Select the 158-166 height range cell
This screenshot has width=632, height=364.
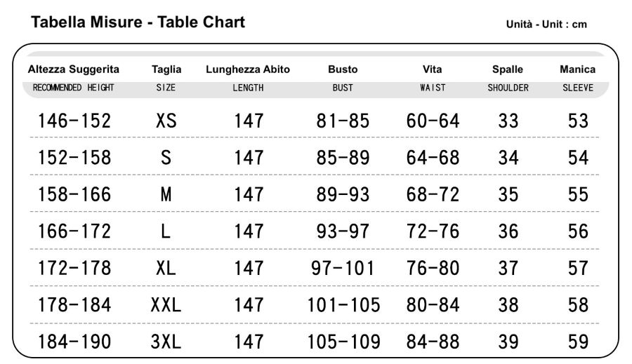point(74,194)
